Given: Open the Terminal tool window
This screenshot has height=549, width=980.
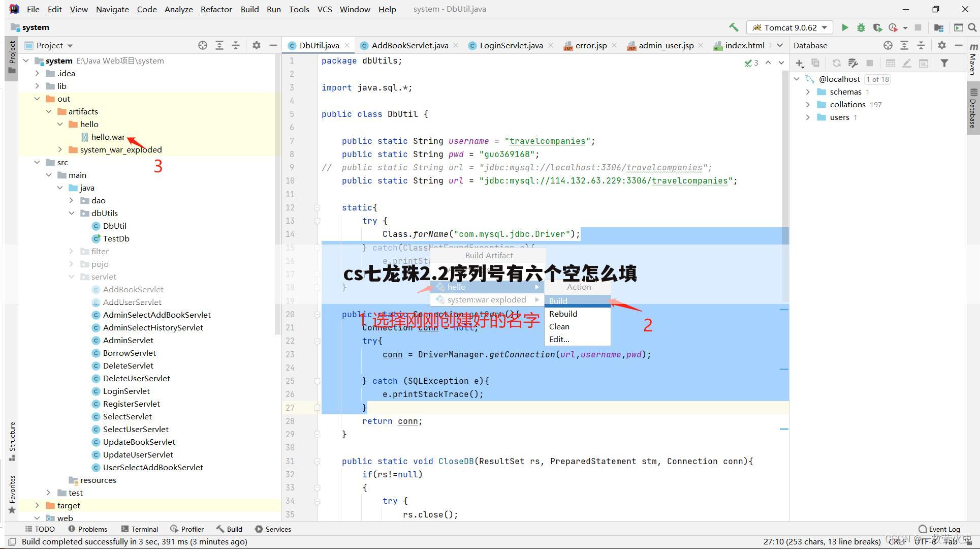Looking at the screenshot, I should [x=140, y=529].
